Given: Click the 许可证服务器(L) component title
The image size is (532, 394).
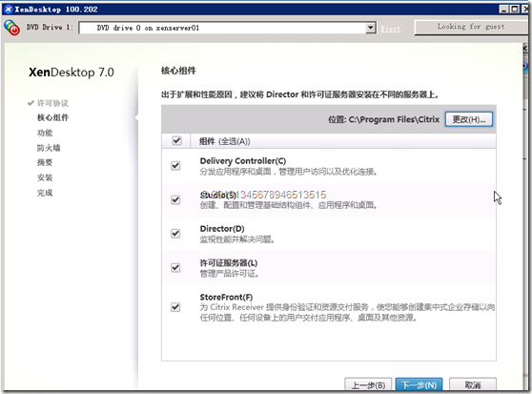Looking at the screenshot, I should click(229, 263).
